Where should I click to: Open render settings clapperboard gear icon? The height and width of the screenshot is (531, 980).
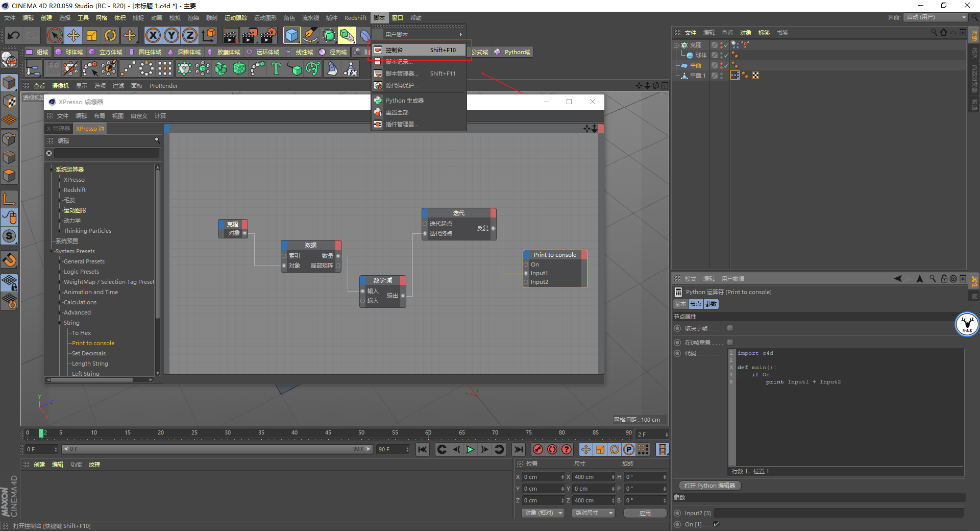pyautogui.click(x=268, y=35)
